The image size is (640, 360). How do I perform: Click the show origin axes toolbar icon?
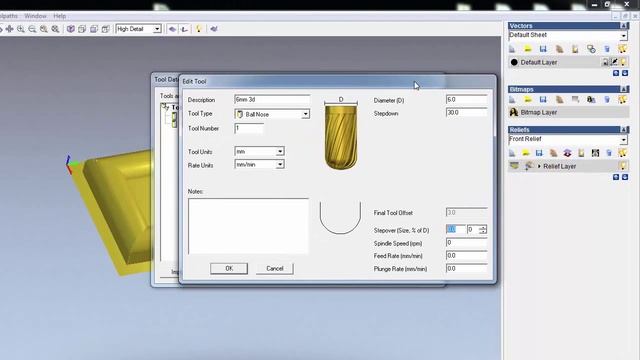[x=184, y=29]
